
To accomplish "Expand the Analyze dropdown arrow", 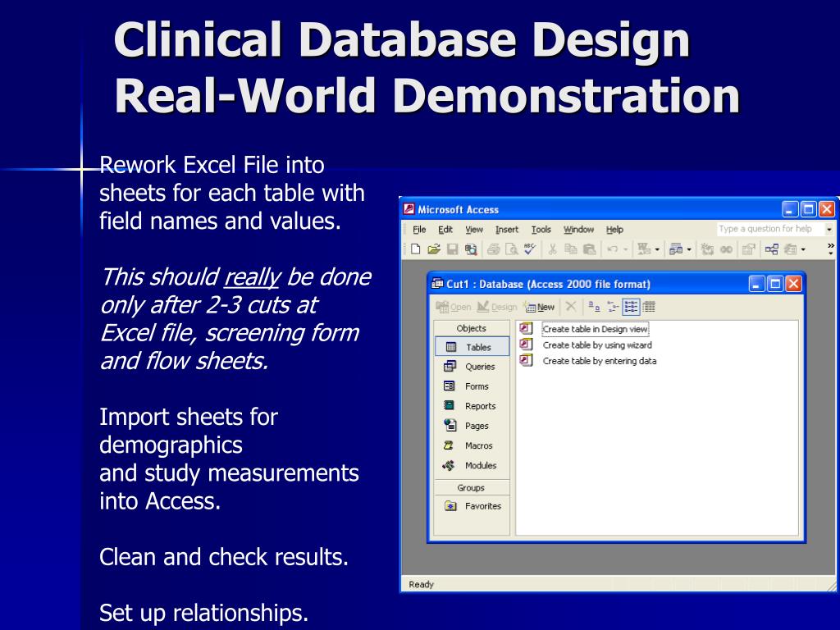I will point(689,249).
